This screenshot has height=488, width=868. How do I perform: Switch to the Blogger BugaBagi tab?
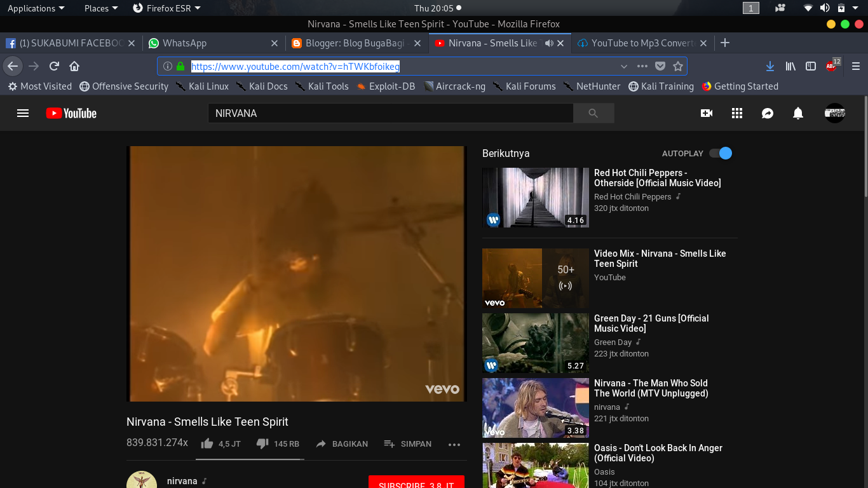point(356,43)
